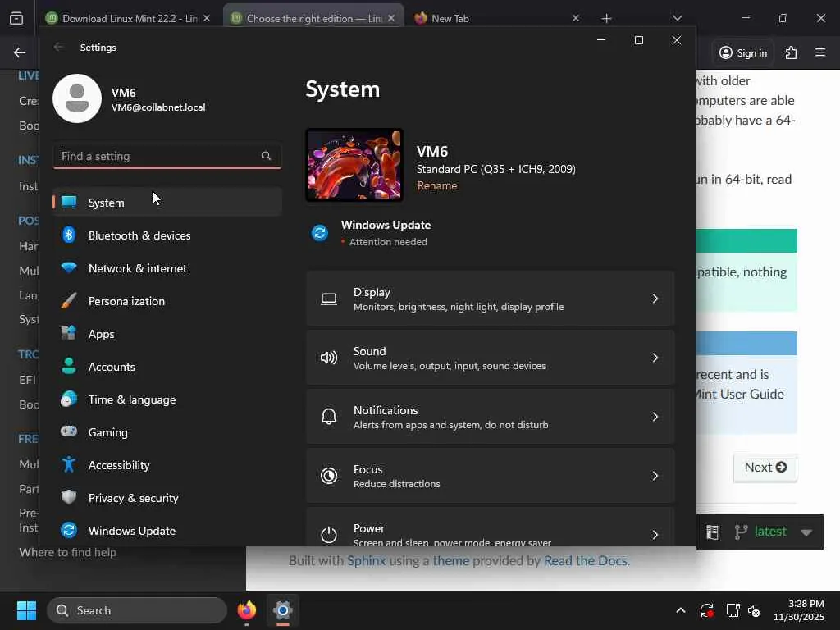Viewport: 840px width, 630px height.
Task: Open Firefox hamburger application menu
Action: click(820, 52)
